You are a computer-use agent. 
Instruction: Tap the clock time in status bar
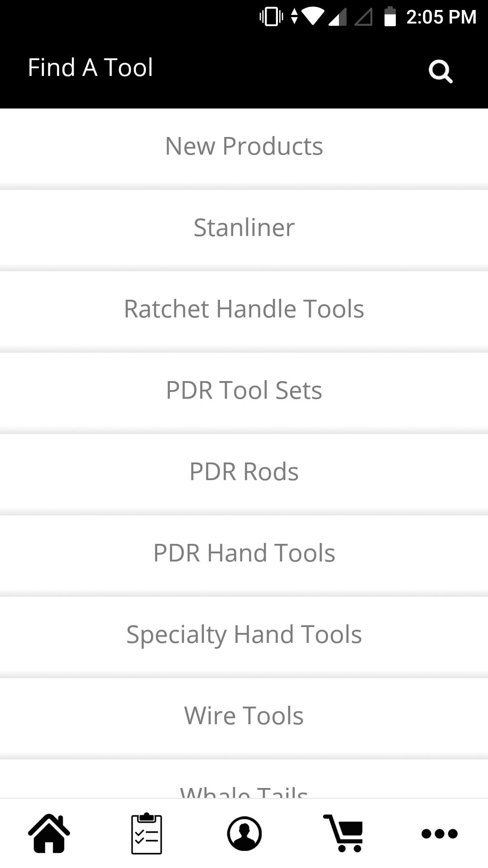point(441,17)
